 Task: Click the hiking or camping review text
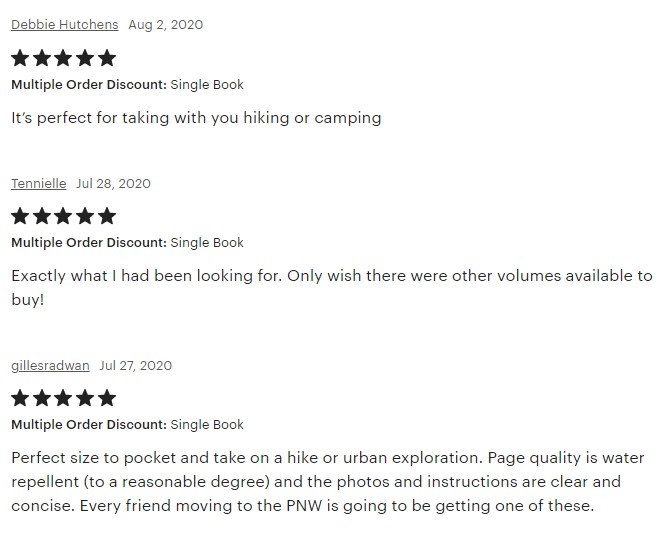pos(196,117)
